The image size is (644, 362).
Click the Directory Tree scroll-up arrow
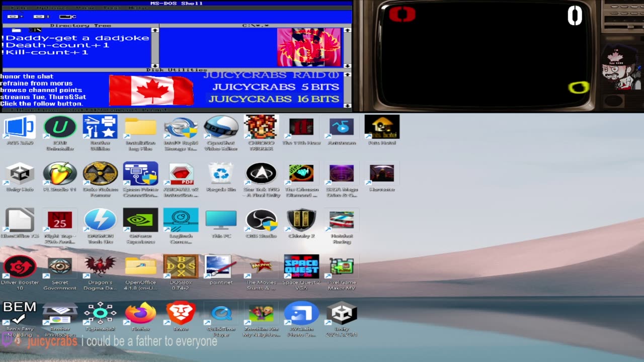tap(155, 31)
